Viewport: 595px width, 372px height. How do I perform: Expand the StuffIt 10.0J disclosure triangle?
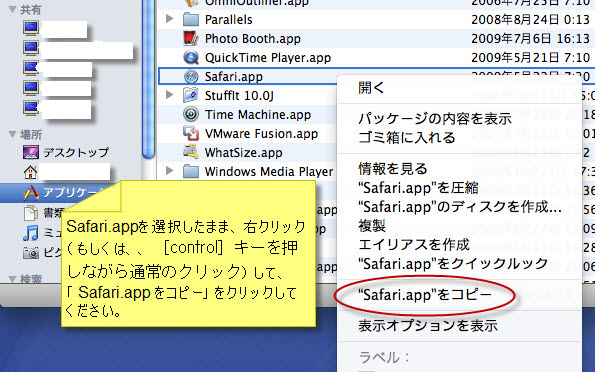(x=170, y=95)
